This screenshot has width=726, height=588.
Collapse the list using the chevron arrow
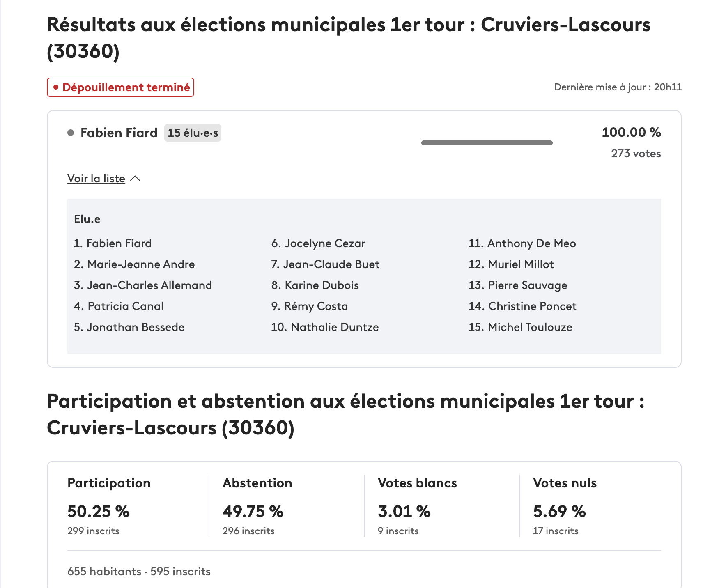(135, 178)
